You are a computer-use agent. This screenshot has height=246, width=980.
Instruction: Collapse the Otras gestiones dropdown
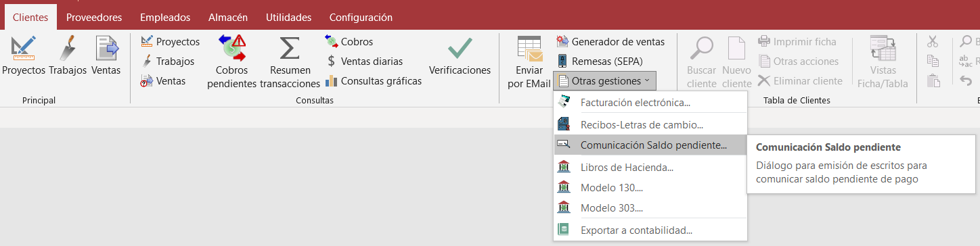604,81
